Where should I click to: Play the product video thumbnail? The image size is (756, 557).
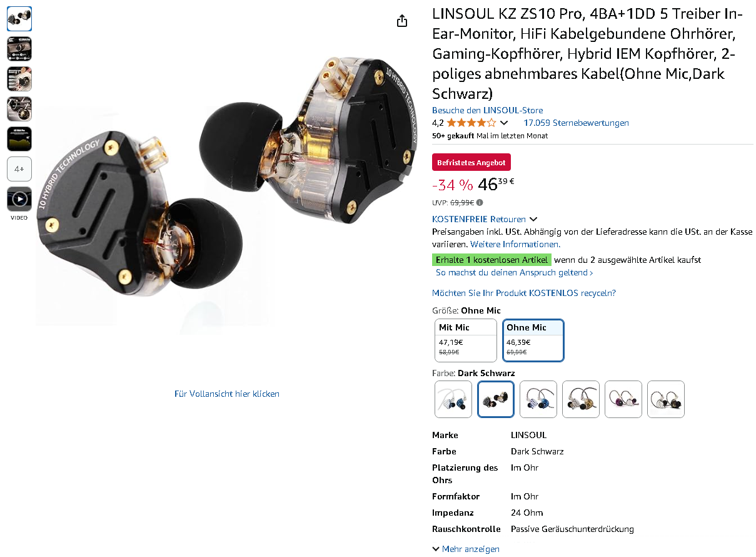pyautogui.click(x=19, y=199)
